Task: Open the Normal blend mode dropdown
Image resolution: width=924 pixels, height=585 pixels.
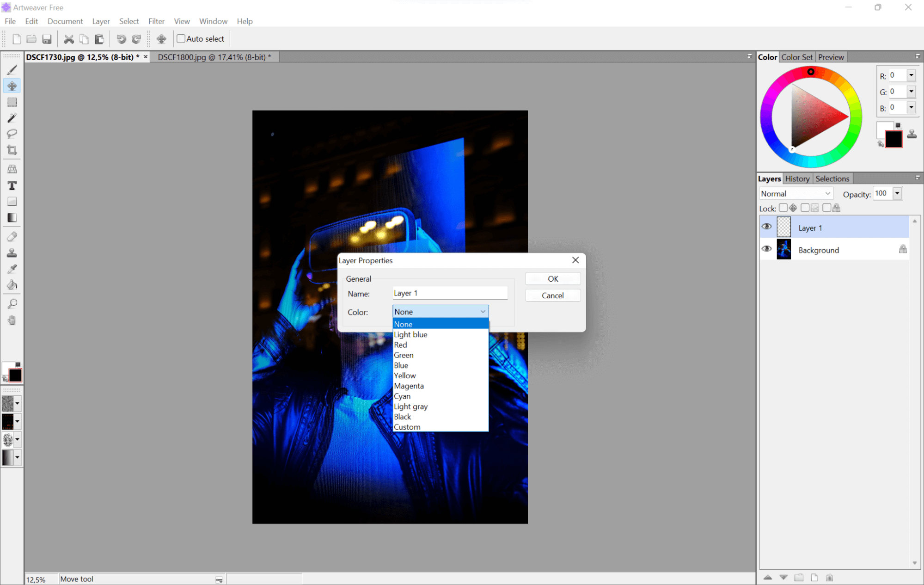Action: coord(795,194)
